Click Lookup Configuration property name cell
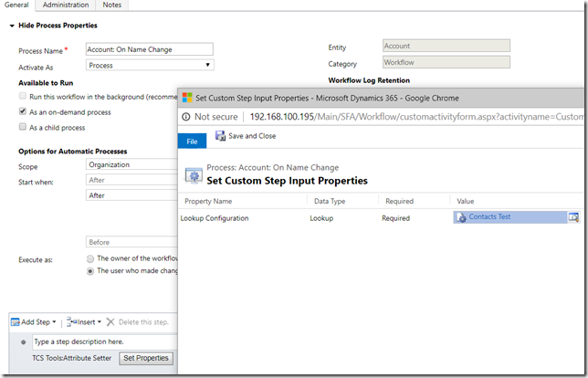This screenshot has height=378, width=588. (215, 218)
